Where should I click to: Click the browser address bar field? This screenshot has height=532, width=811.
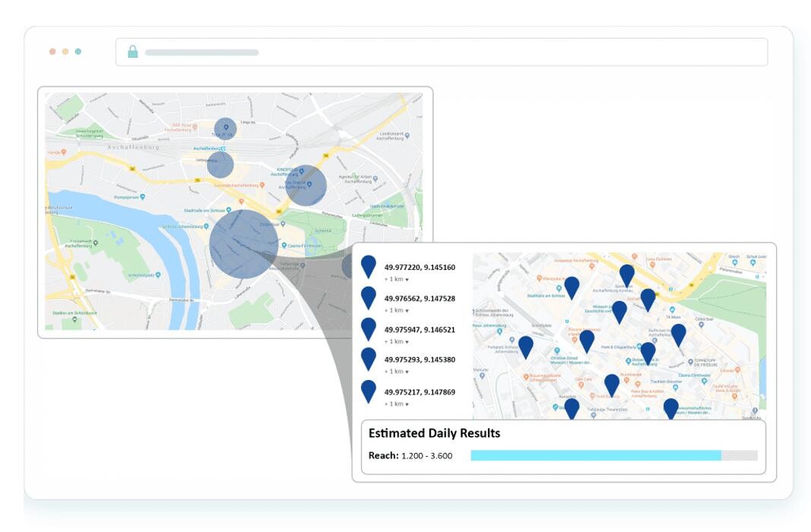441,52
